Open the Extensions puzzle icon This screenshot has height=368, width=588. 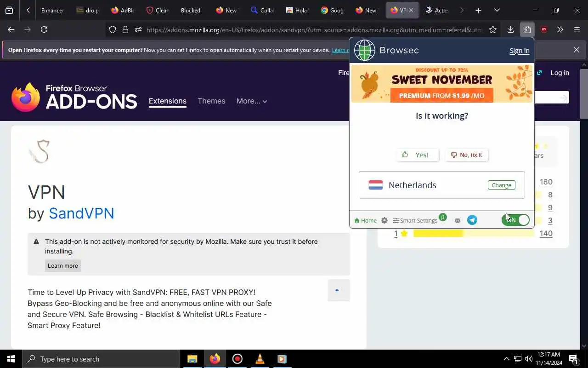tap(527, 29)
